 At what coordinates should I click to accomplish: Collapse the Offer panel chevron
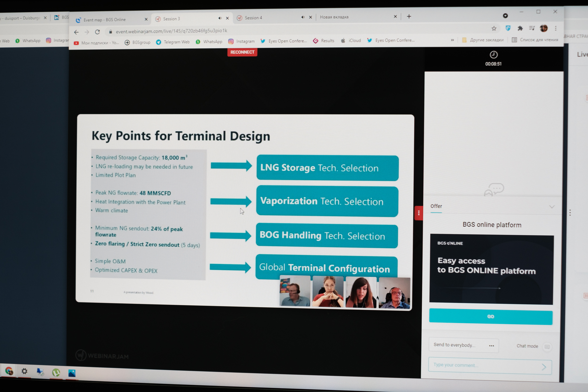[x=552, y=207]
